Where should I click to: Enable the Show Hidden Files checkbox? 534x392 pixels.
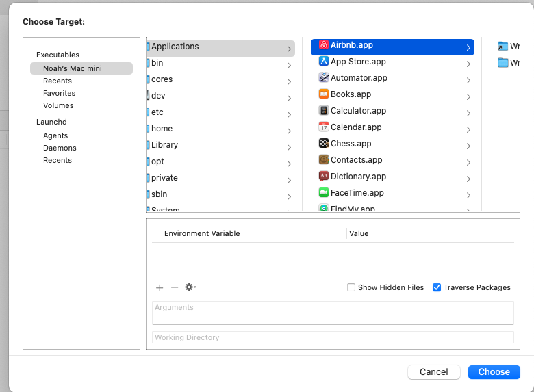point(351,288)
